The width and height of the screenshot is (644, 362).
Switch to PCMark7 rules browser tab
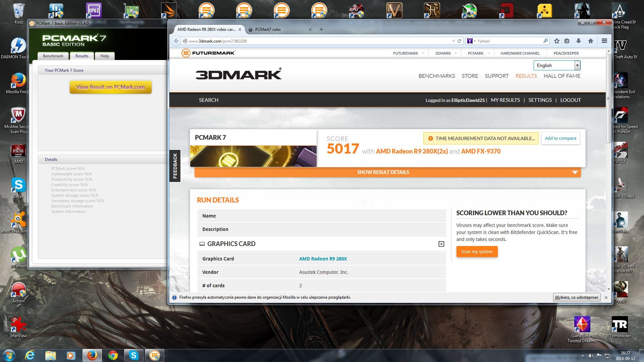click(280, 29)
